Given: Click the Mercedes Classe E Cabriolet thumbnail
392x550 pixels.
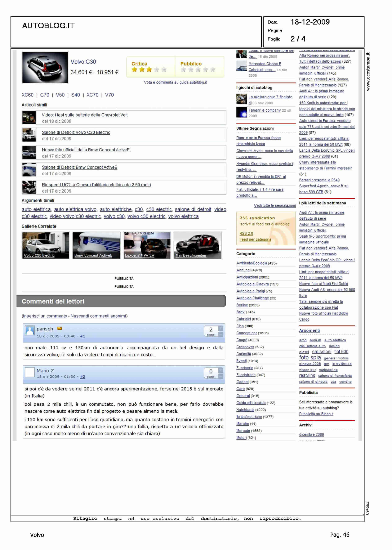Looking at the screenshot, I should pos(241,66).
